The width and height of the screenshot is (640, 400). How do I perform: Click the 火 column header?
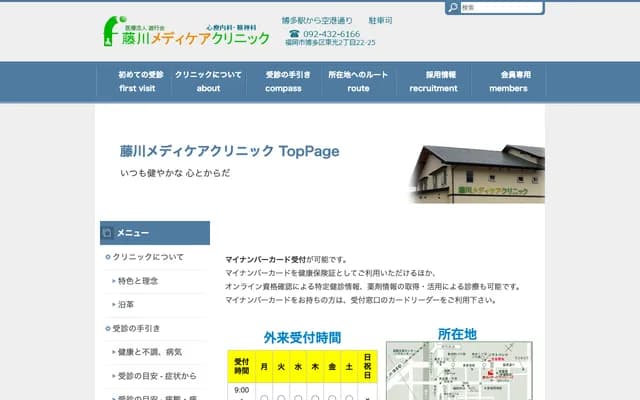pos(281,366)
